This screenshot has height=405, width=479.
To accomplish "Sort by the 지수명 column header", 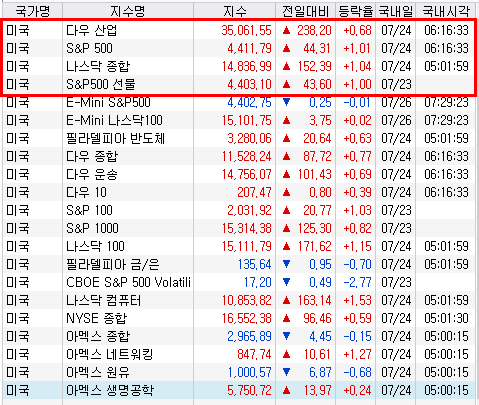I will tap(128, 12).
